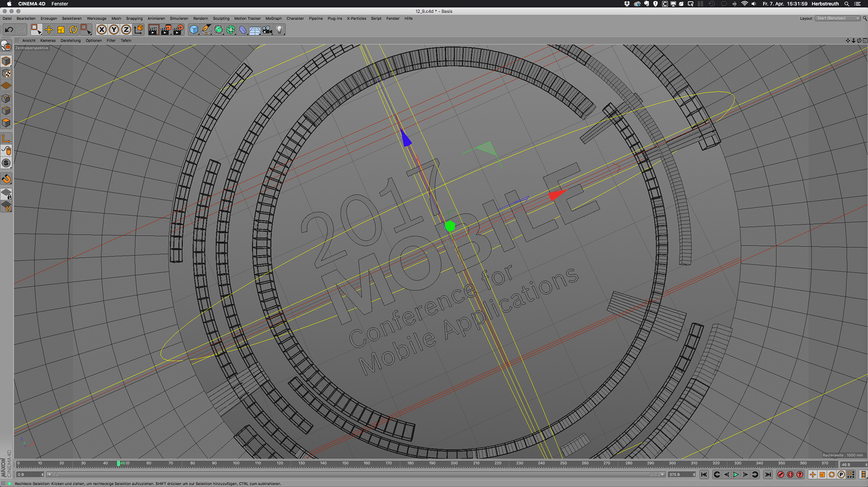Open the generators (subdivision) icon

[218, 30]
